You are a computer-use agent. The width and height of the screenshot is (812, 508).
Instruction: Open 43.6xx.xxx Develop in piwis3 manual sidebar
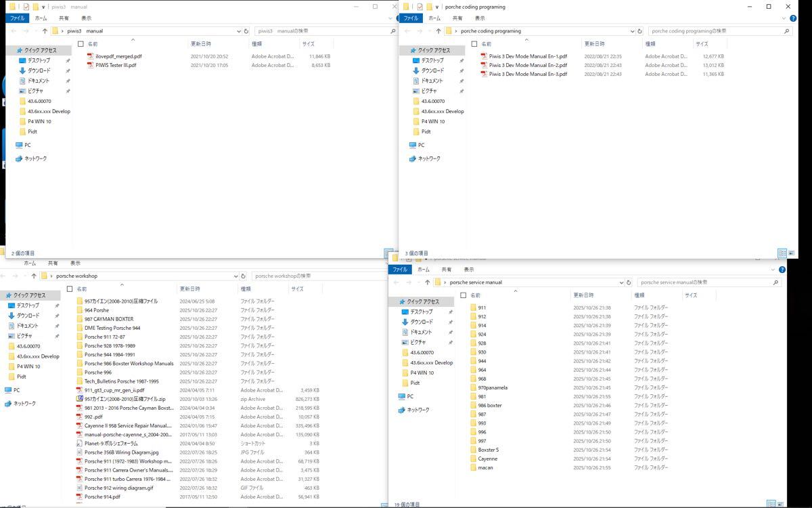(45, 111)
